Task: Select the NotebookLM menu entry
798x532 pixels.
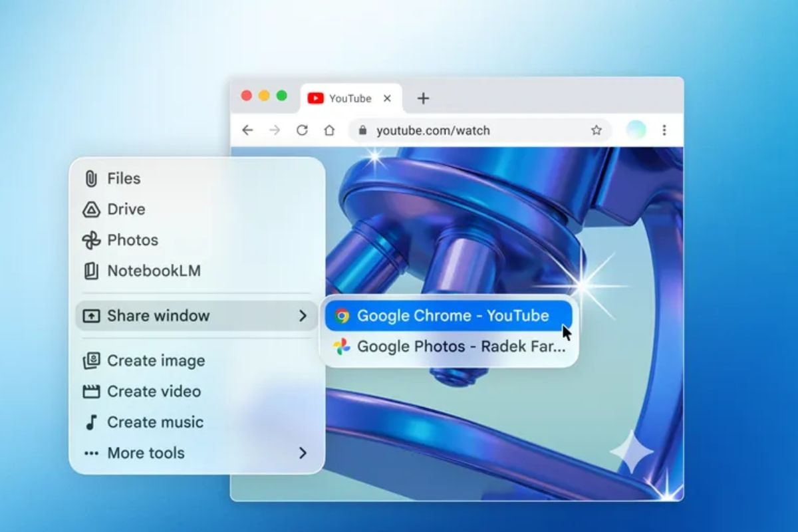Action: pos(197,271)
